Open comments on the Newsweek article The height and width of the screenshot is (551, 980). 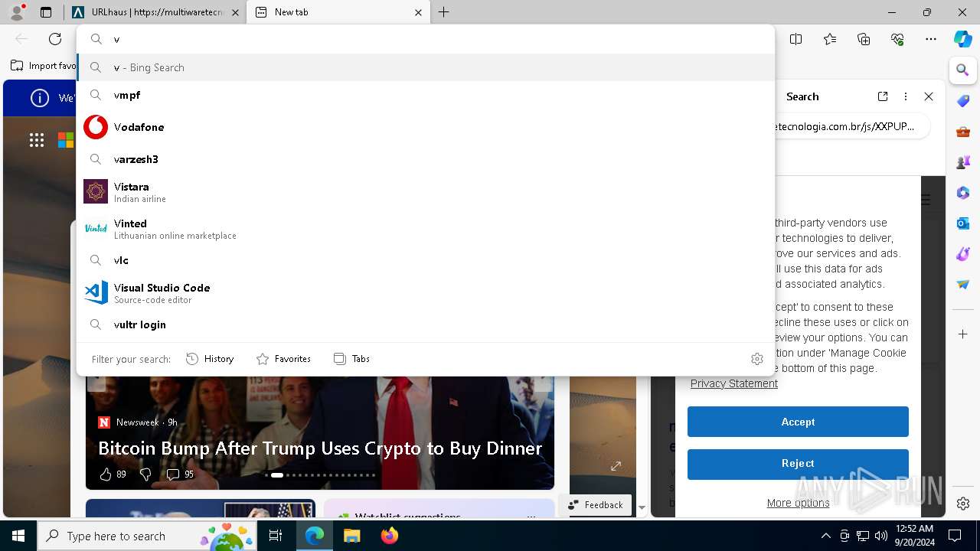[x=180, y=474]
